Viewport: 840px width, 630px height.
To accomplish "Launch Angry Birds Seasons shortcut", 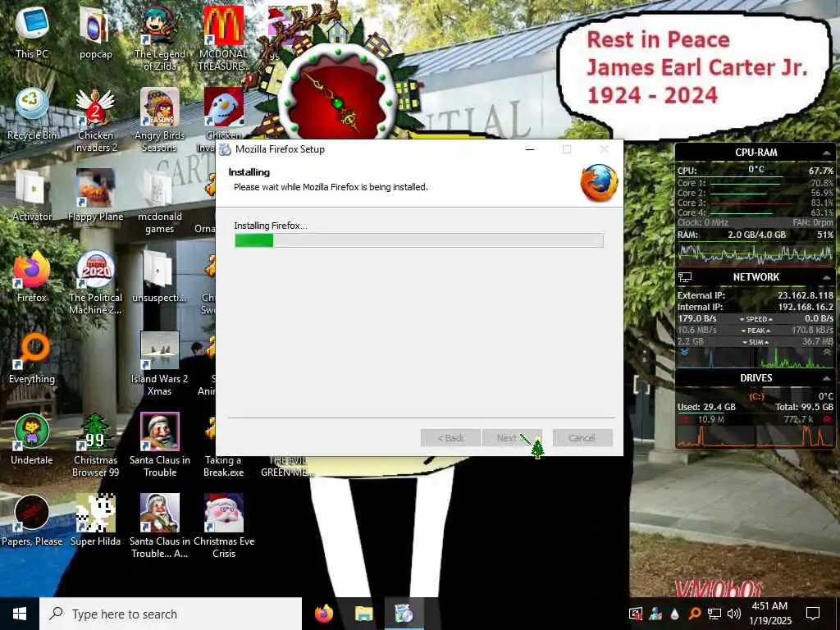I will [x=160, y=119].
